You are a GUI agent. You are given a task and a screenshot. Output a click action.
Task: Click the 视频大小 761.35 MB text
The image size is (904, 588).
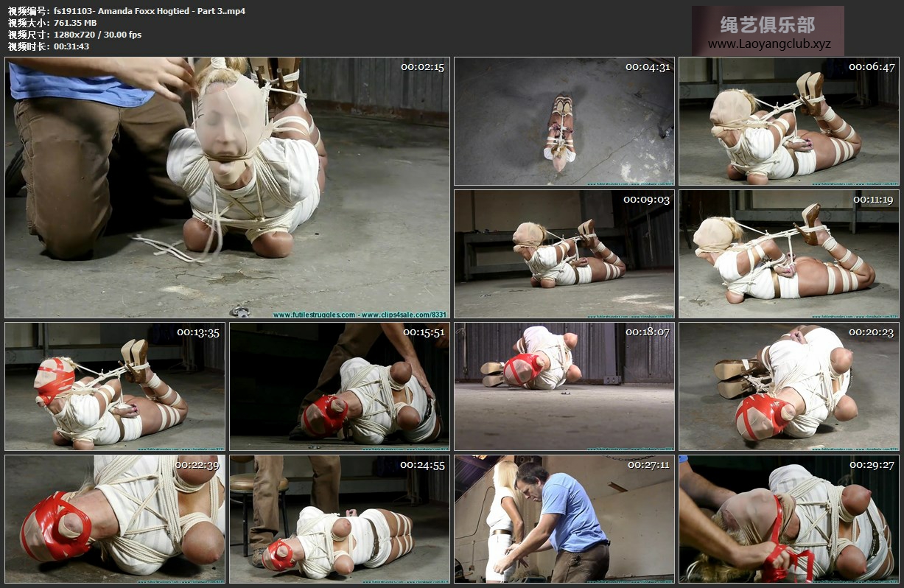(x=52, y=23)
